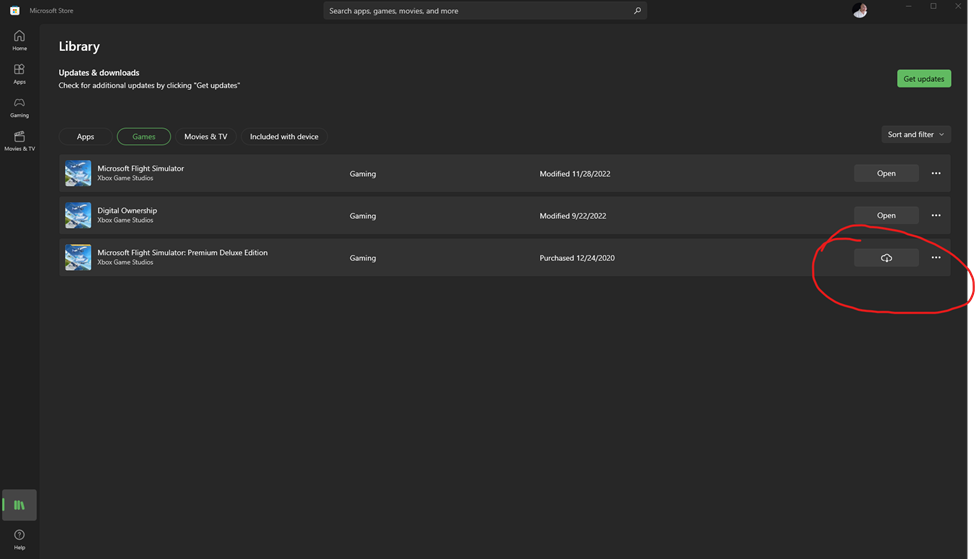The height and width of the screenshot is (559, 975).
Task: Click Modified 9/22/2022 date text
Action: click(573, 216)
